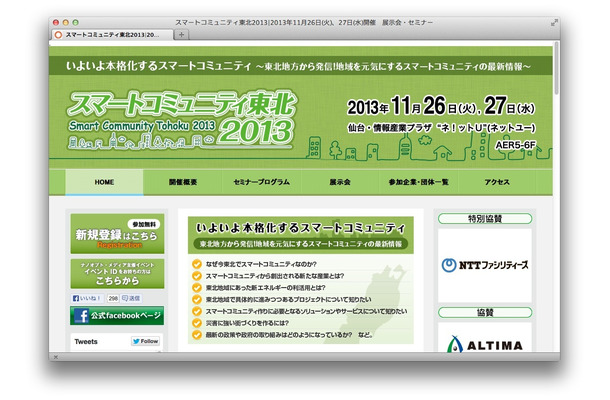Click the Tweets widget title

pos(86,342)
